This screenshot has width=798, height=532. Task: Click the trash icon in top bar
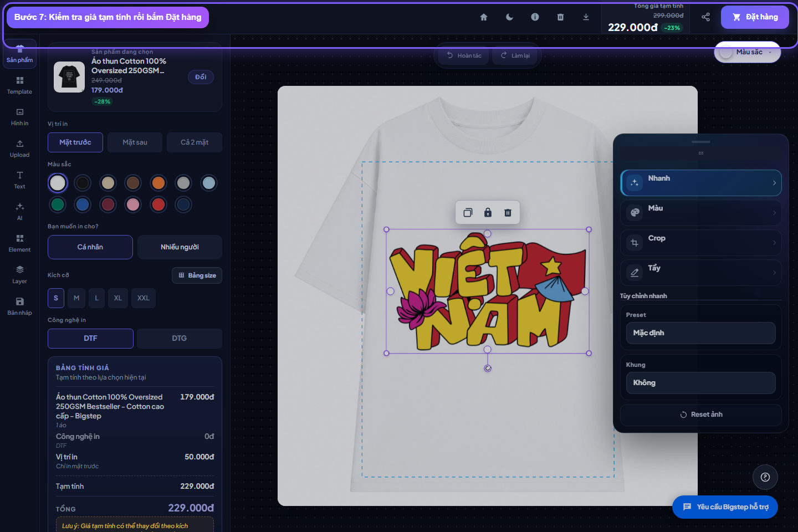click(x=560, y=17)
